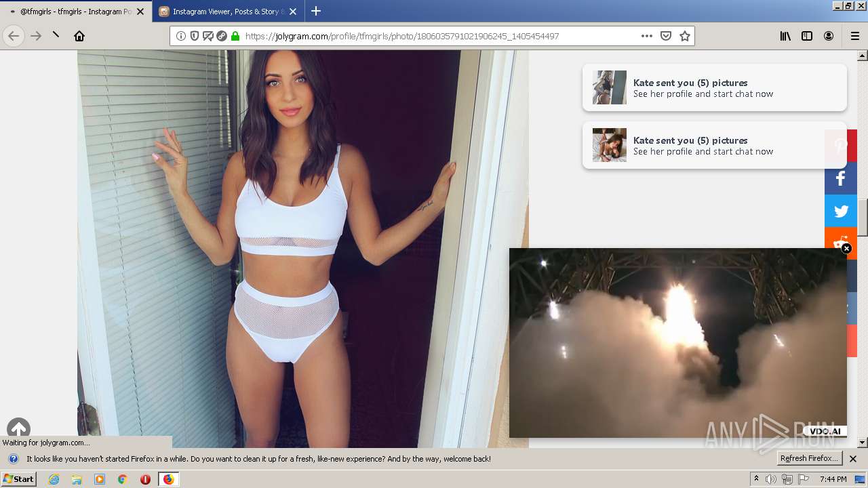Share on Twitter icon
Image resolution: width=868 pixels, height=488 pixels.
click(841, 211)
